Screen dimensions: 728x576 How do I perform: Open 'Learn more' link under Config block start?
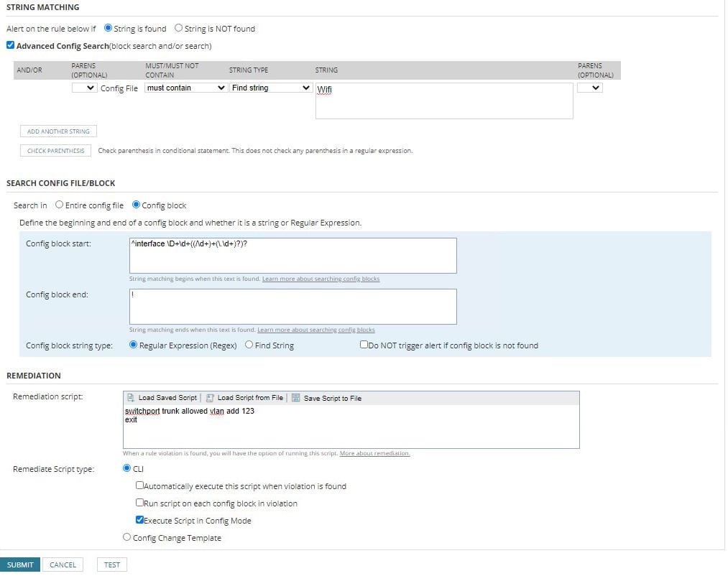point(321,279)
